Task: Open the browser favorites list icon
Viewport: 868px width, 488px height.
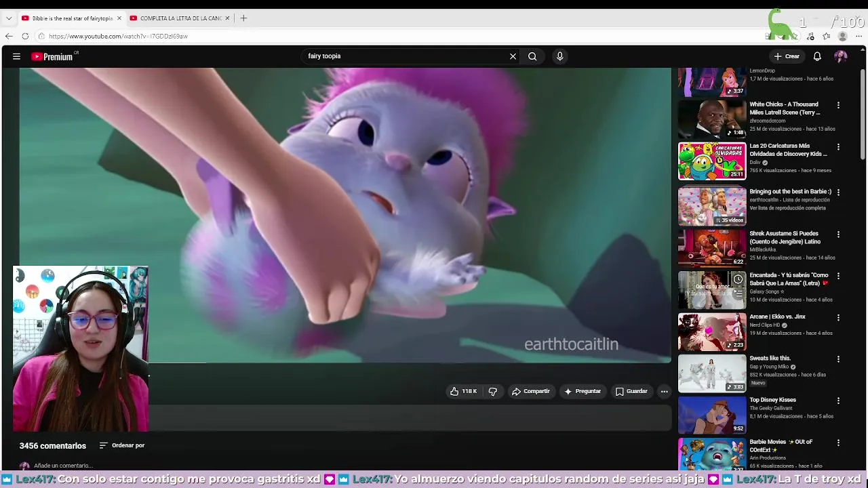Action: click(x=827, y=36)
